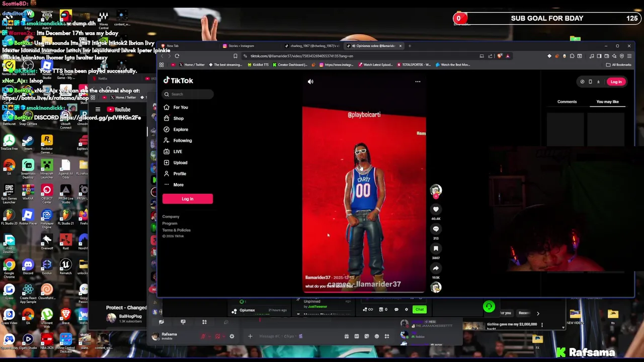The image size is (644, 362).
Task: Open Discord desktop shortcut
Action: 28,267
